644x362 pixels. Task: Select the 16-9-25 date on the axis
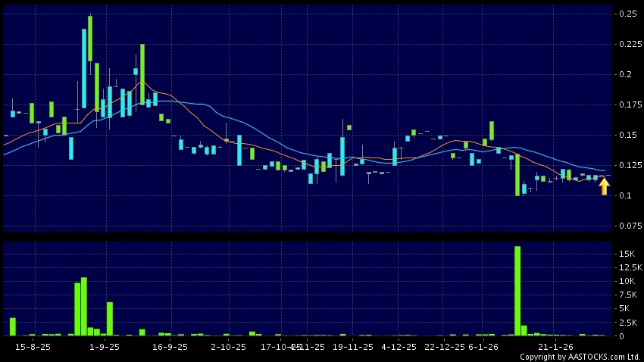pos(170,346)
